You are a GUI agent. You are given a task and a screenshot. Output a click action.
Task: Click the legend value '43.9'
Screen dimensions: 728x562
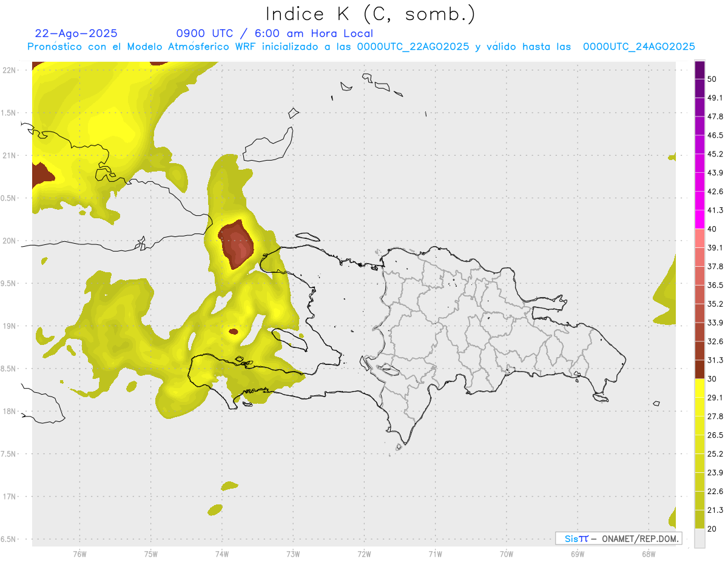715,173
